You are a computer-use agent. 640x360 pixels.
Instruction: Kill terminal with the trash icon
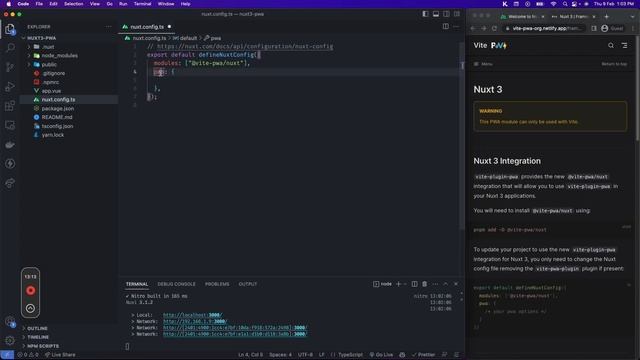pyautogui.click(x=424, y=284)
